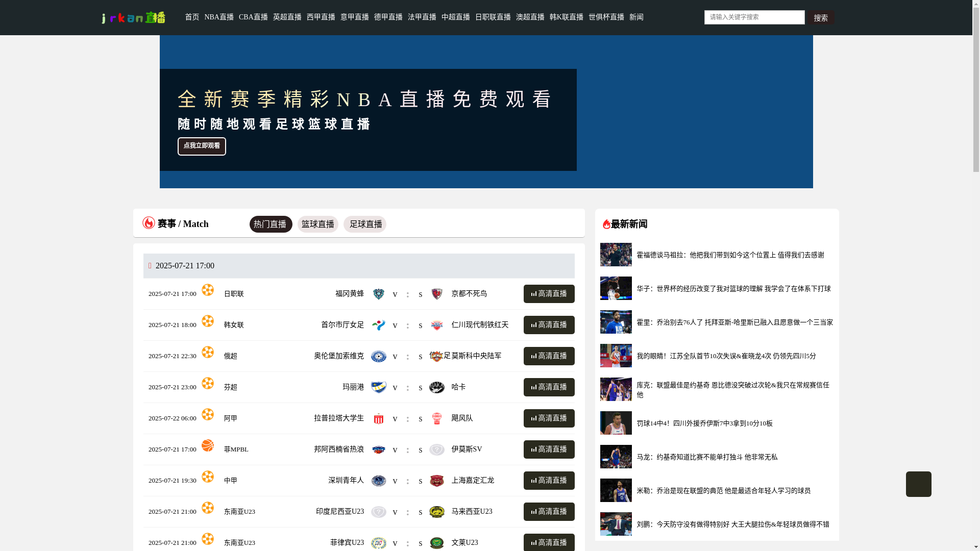This screenshot has width=980, height=551.
Task: Open the NBA直播 menu item
Action: pos(219,17)
